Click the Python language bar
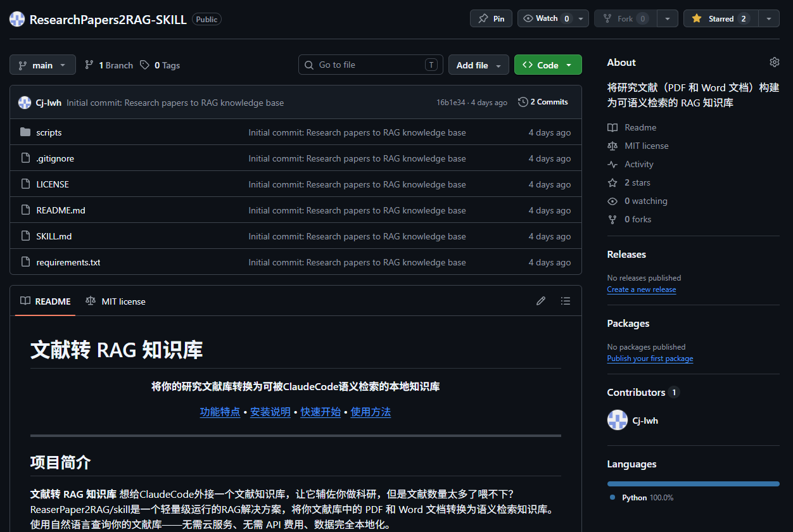Screen dimensions: 793x532 click(x=693, y=484)
